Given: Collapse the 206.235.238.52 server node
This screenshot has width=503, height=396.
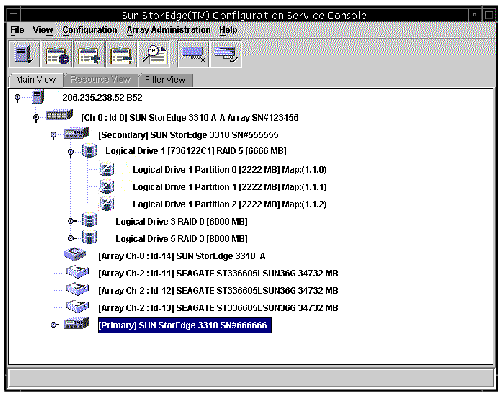Looking at the screenshot, I should click(x=18, y=98).
